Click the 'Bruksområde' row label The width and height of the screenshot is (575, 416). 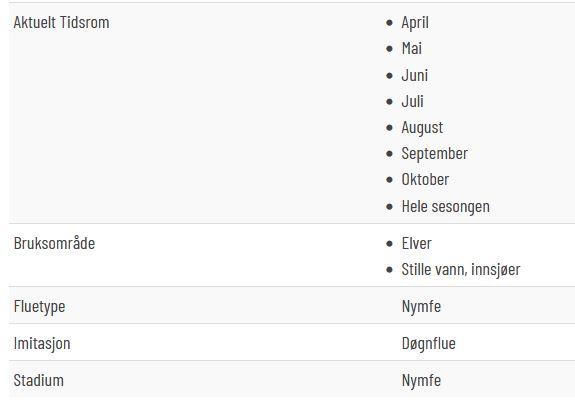(54, 243)
